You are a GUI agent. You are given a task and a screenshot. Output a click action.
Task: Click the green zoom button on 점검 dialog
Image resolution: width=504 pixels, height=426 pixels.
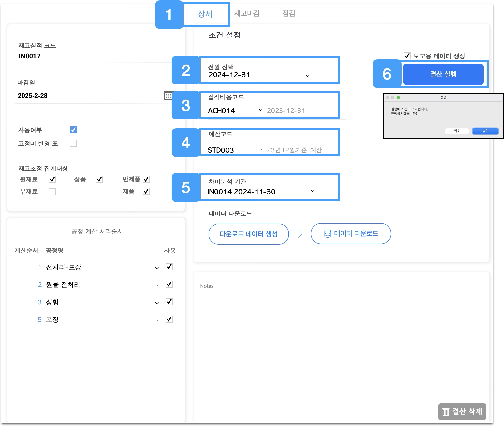coord(398,98)
